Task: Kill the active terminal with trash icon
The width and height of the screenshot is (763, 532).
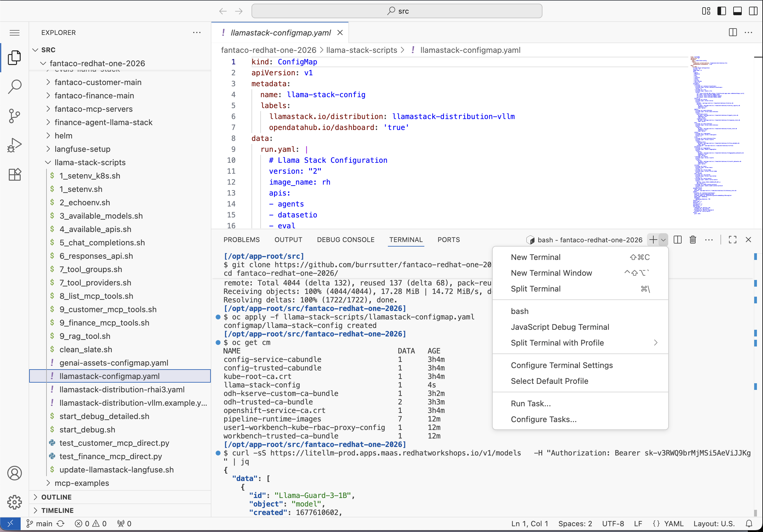Action: [x=693, y=240]
